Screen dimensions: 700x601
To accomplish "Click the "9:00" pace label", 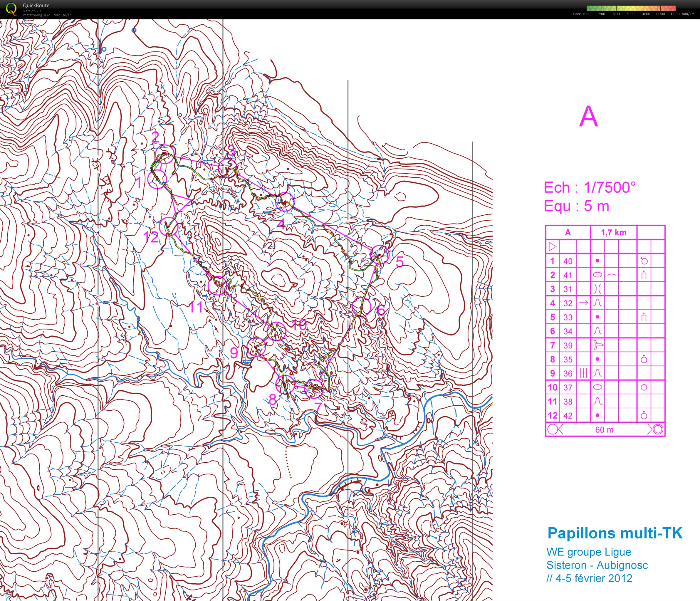I will pyautogui.click(x=631, y=14).
